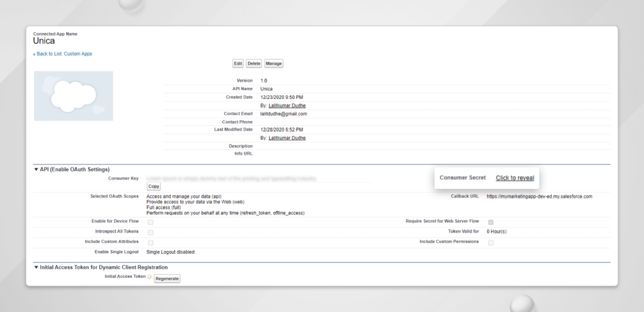Collapse the API (Enable OAuth Settings) section
This screenshot has width=644, height=312.
tap(37, 169)
